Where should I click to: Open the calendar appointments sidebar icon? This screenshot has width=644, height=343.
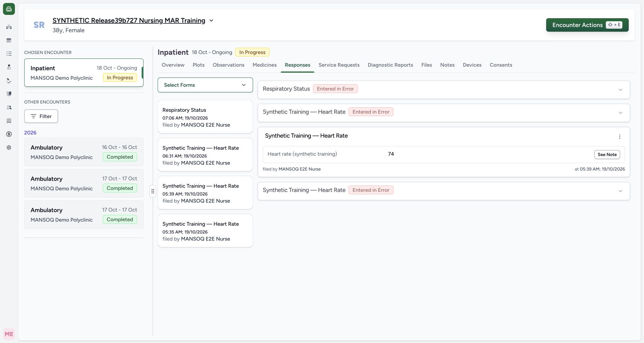[9, 40]
